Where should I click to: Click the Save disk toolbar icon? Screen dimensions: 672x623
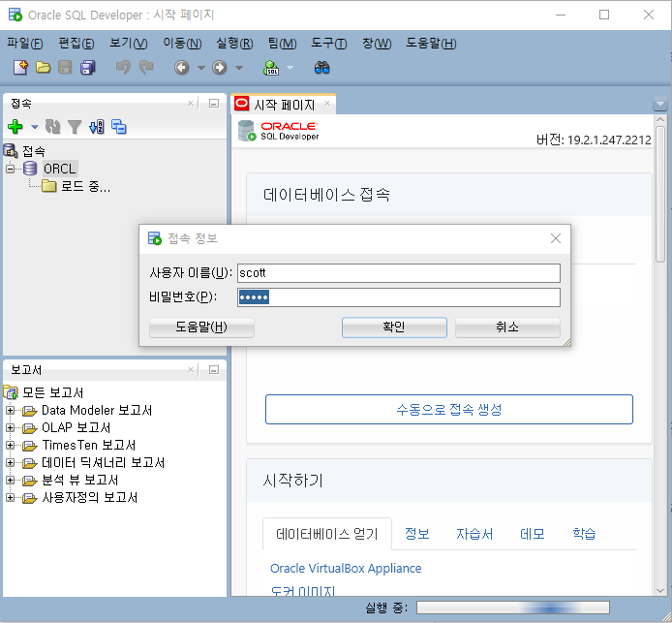(65, 67)
